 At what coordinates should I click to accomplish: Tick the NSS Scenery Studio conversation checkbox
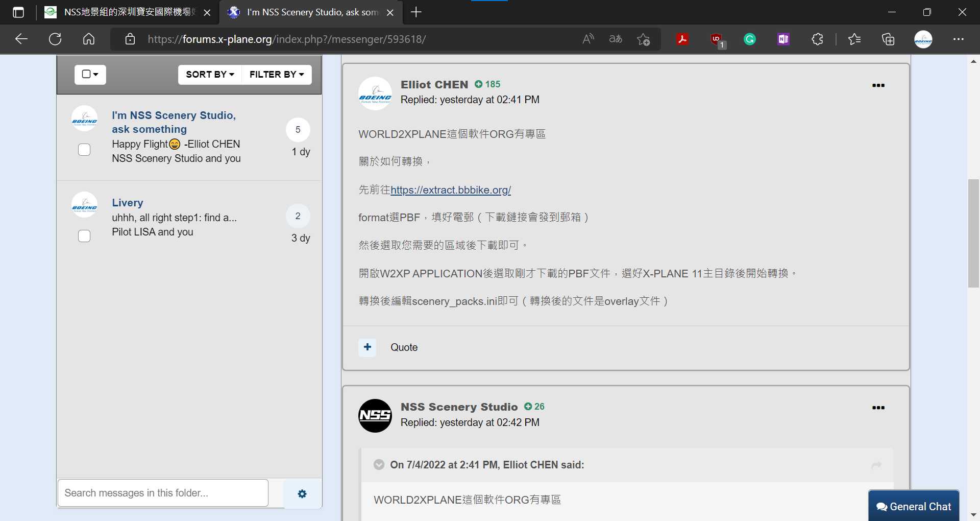pyautogui.click(x=84, y=150)
